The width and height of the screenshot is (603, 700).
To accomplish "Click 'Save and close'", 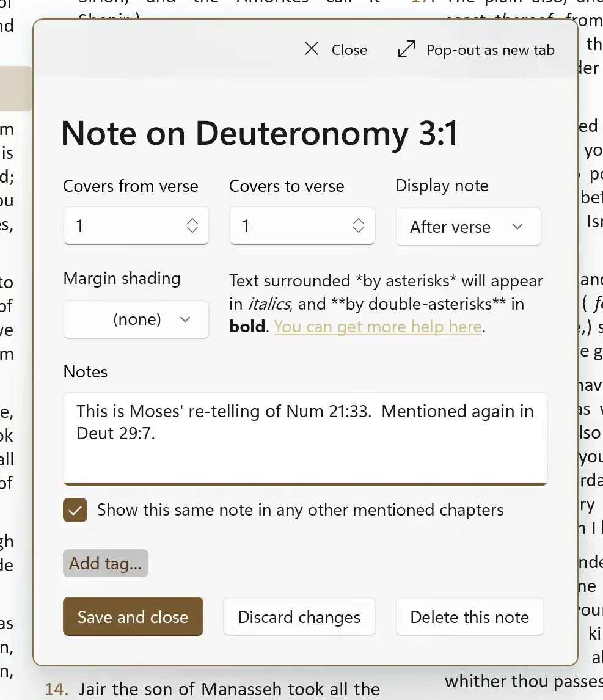I will click(133, 617).
